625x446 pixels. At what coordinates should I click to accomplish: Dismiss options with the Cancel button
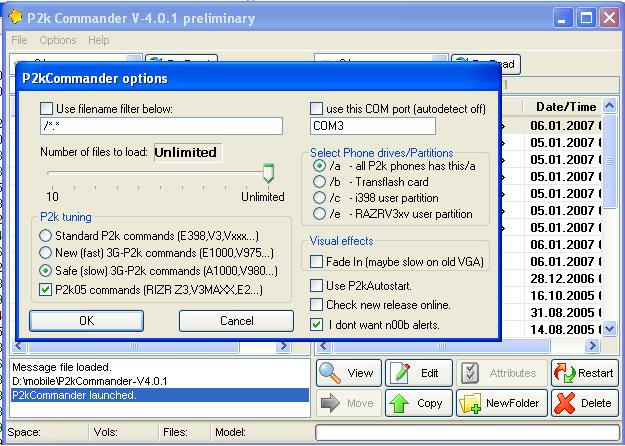[x=236, y=321]
